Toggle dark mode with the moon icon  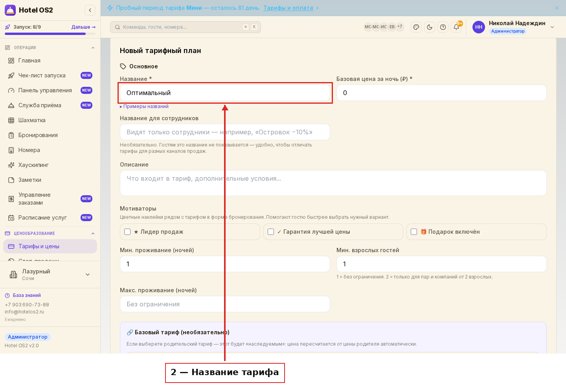tap(430, 27)
